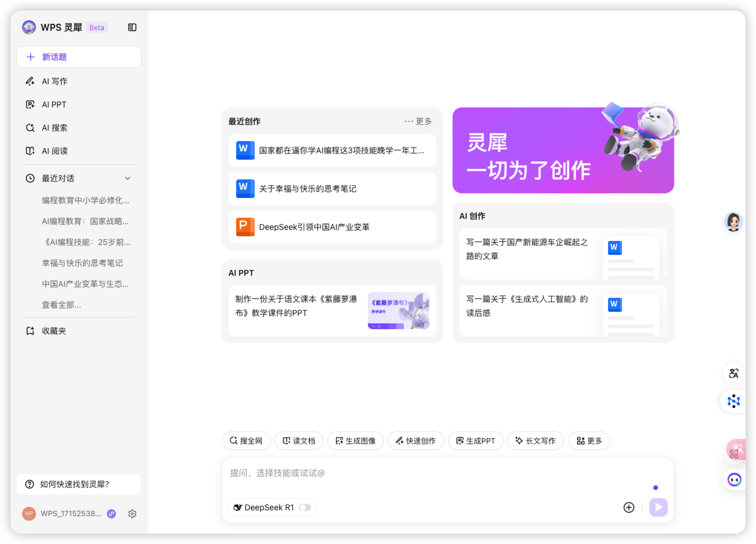This screenshot has width=756, height=544.
Task: Click ··· 更多 in 最近创作
Action: pos(418,121)
